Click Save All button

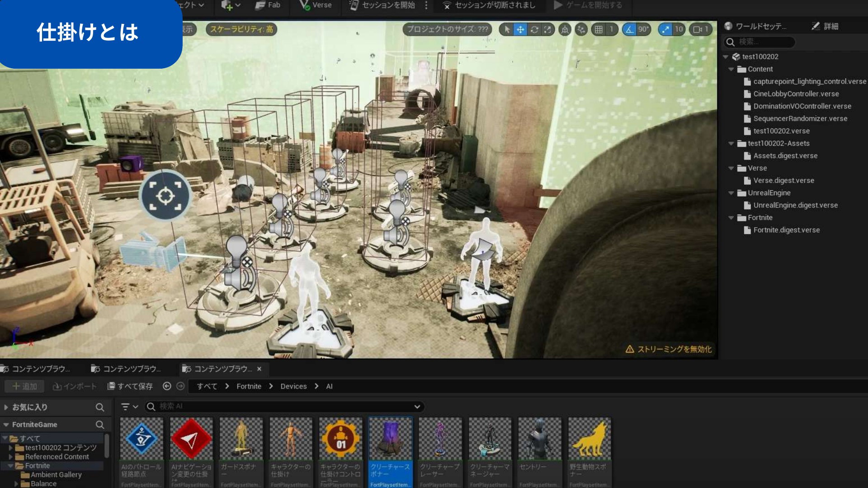130,386
